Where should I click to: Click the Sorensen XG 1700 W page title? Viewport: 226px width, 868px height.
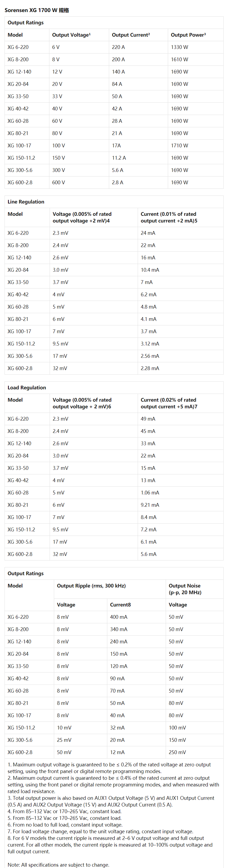pyautogui.click(x=37, y=10)
